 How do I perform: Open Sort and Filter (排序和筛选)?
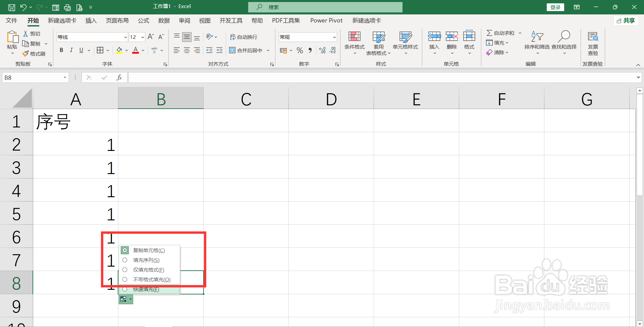pos(537,43)
